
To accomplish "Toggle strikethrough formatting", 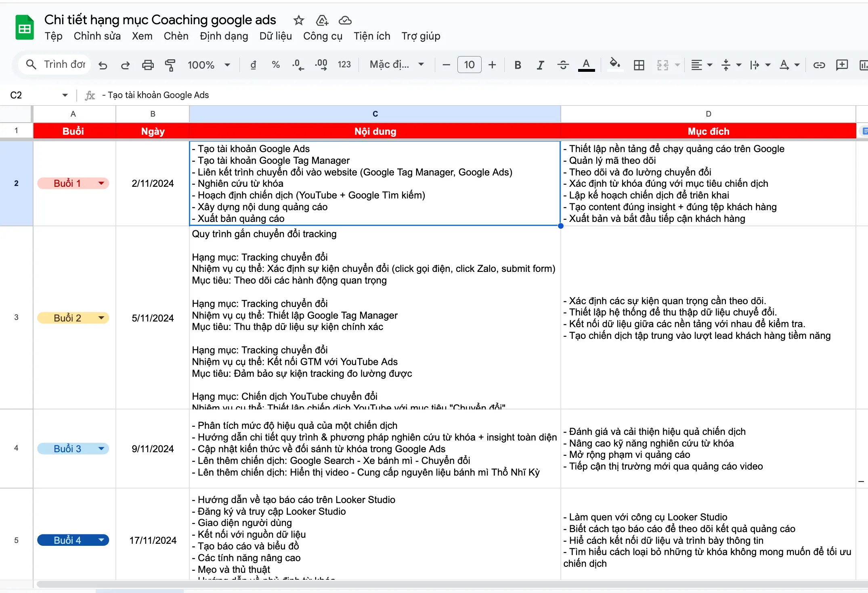I will tap(563, 65).
